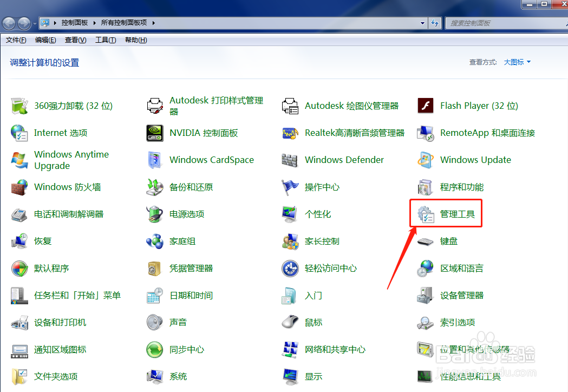Open the address bar history dropdown arrow
Screen dimensions: 568x392
[422, 23]
